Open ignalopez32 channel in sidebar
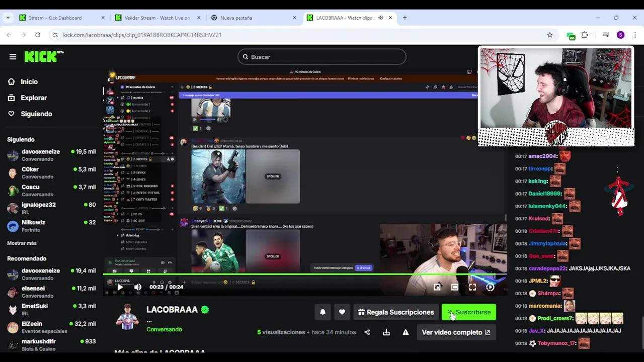The width and height of the screenshot is (644, 362). 51,208
